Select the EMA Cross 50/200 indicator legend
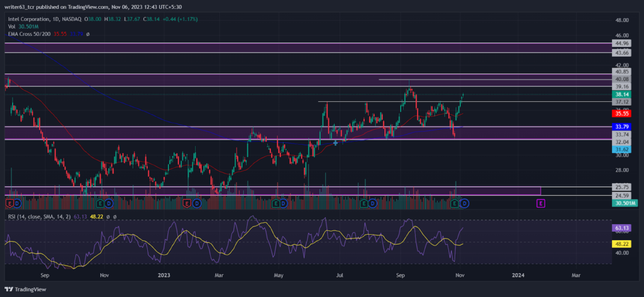644x297 pixels. [29, 34]
